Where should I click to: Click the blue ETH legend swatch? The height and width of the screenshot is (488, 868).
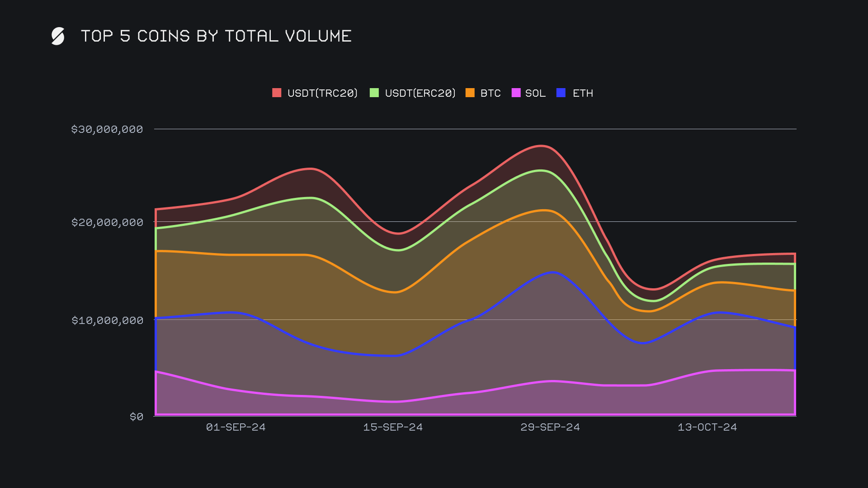561,93
